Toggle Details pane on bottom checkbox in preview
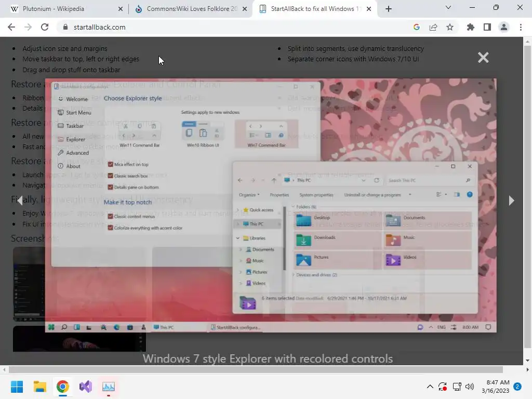The height and width of the screenshot is (399, 532). pos(110,187)
